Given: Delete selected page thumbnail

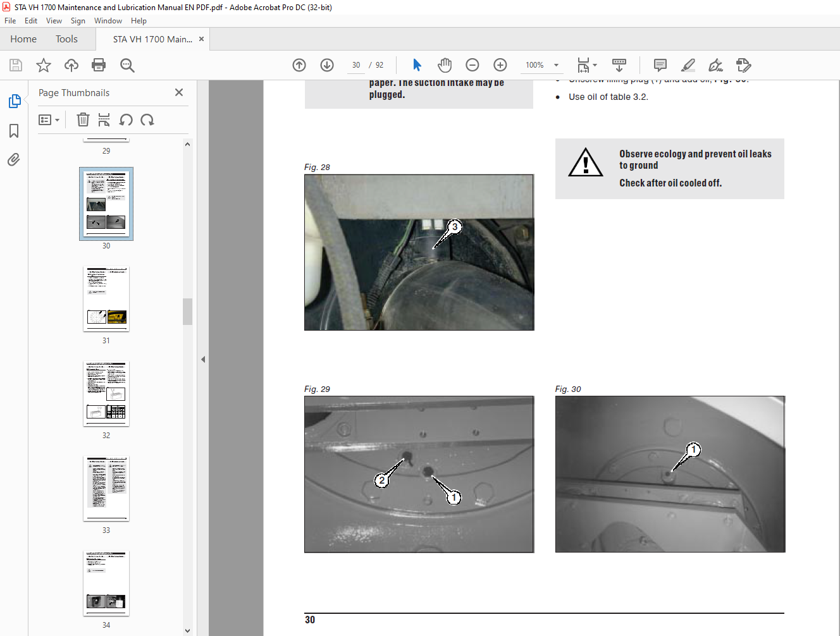Looking at the screenshot, I should click(x=83, y=119).
